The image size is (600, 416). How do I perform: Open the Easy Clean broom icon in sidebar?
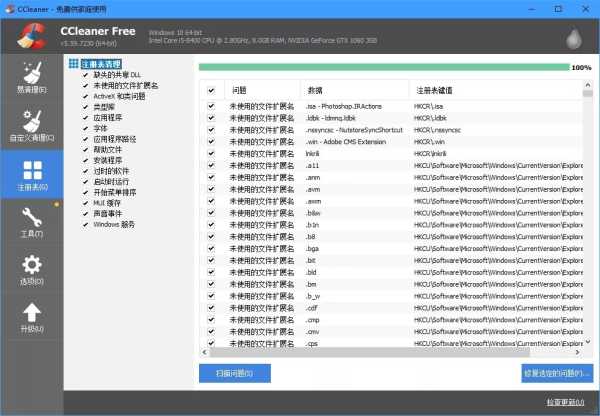pos(32,73)
